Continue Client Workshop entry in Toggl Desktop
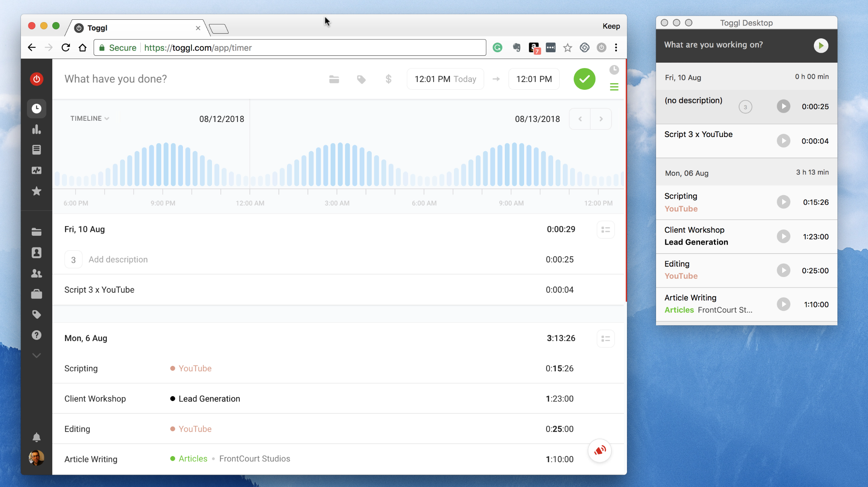The width and height of the screenshot is (868, 487). click(x=783, y=237)
